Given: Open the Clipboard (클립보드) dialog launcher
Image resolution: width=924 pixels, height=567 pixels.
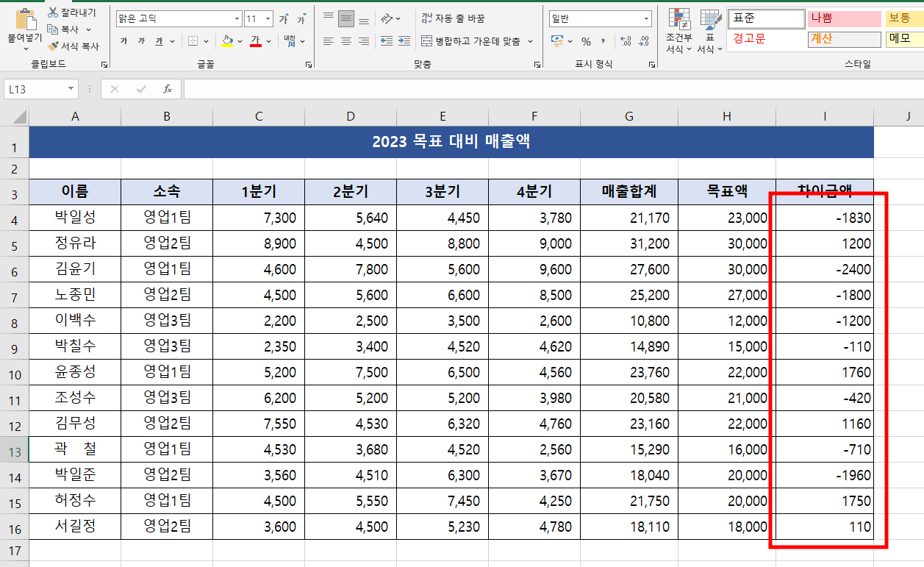Looking at the screenshot, I should point(104,65).
